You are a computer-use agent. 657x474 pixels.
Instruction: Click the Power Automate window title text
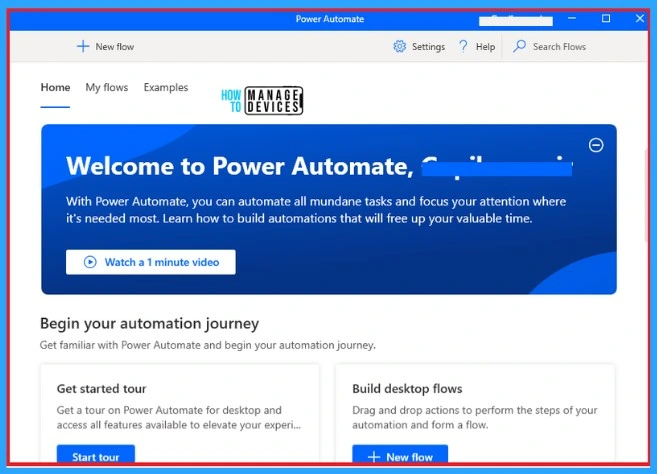(330, 19)
